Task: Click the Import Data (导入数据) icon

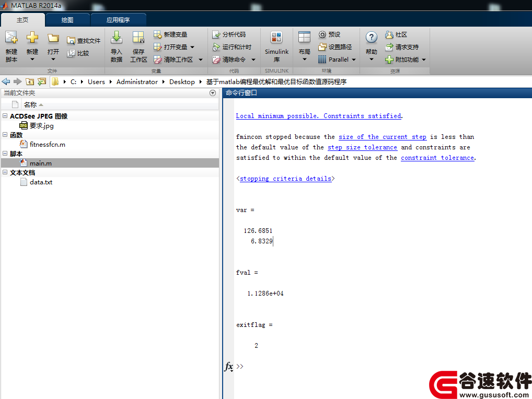Action: pos(117,37)
